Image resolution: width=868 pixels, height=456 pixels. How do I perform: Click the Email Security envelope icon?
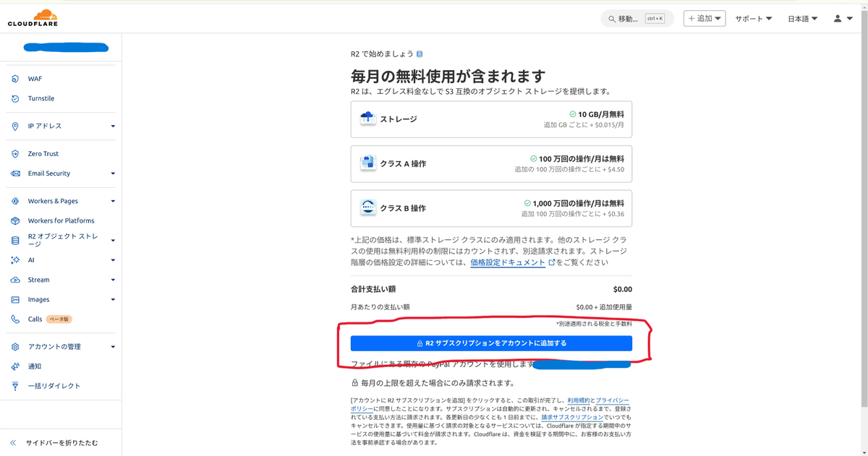tap(15, 173)
